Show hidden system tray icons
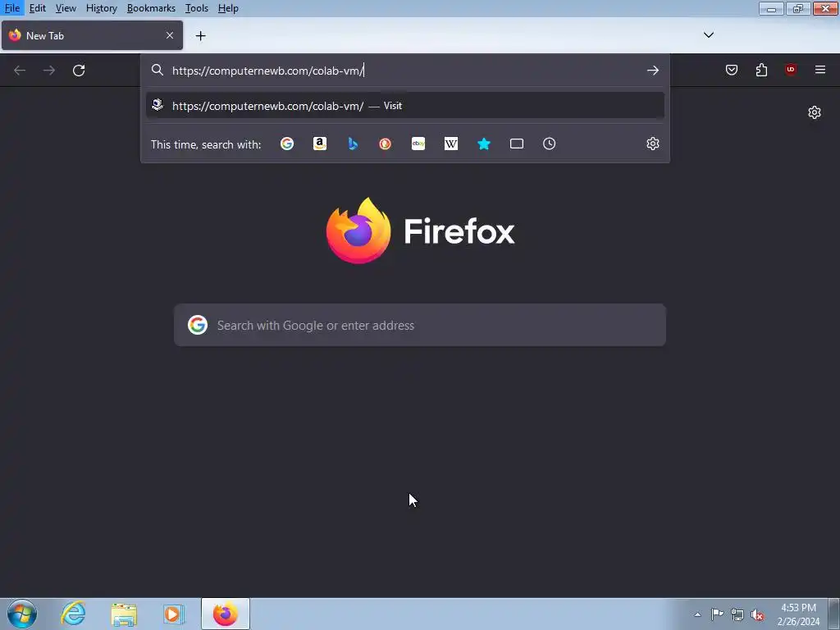 [x=697, y=614]
